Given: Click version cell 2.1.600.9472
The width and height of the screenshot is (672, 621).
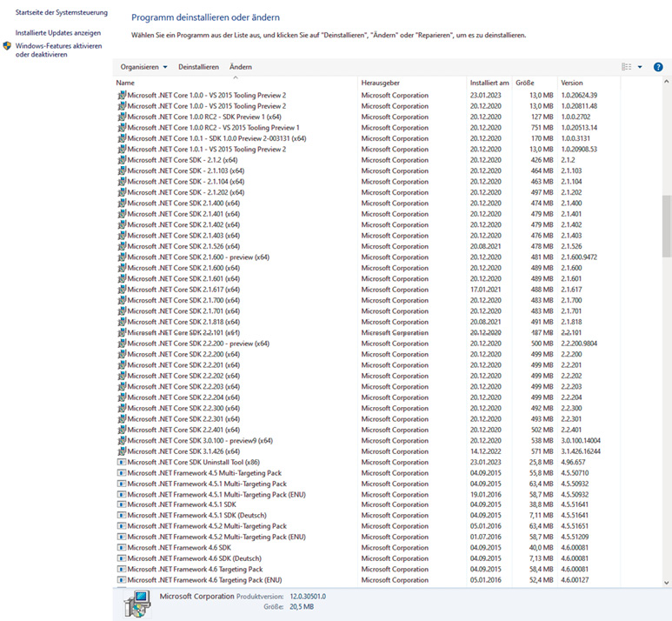Looking at the screenshot, I should pyautogui.click(x=579, y=257).
